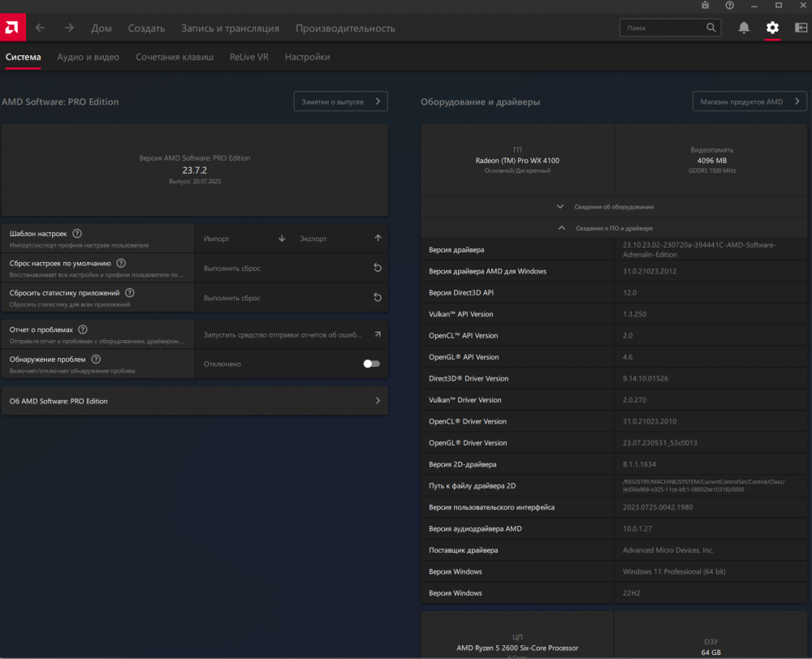Open the Создать menu
The height and width of the screenshot is (659, 812).
[x=146, y=28]
